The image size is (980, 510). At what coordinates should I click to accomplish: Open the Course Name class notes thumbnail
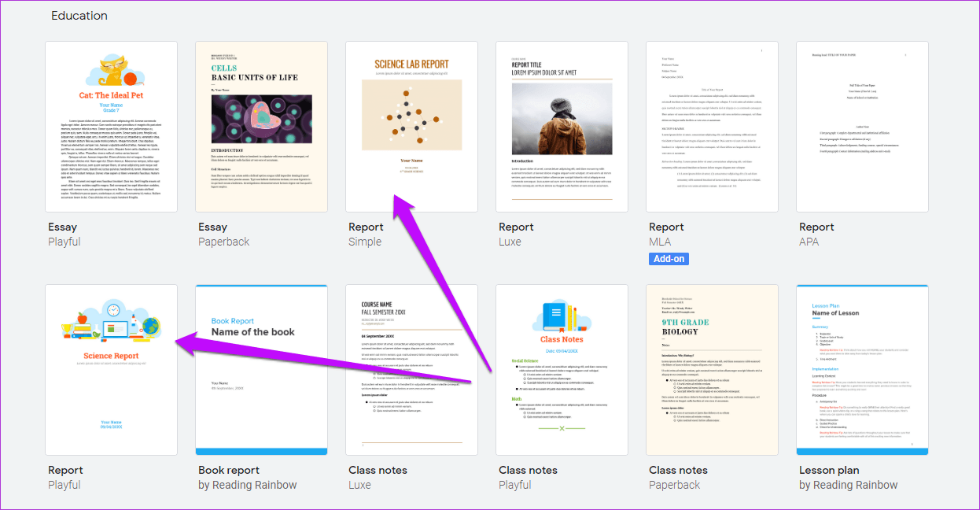click(411, 370)
